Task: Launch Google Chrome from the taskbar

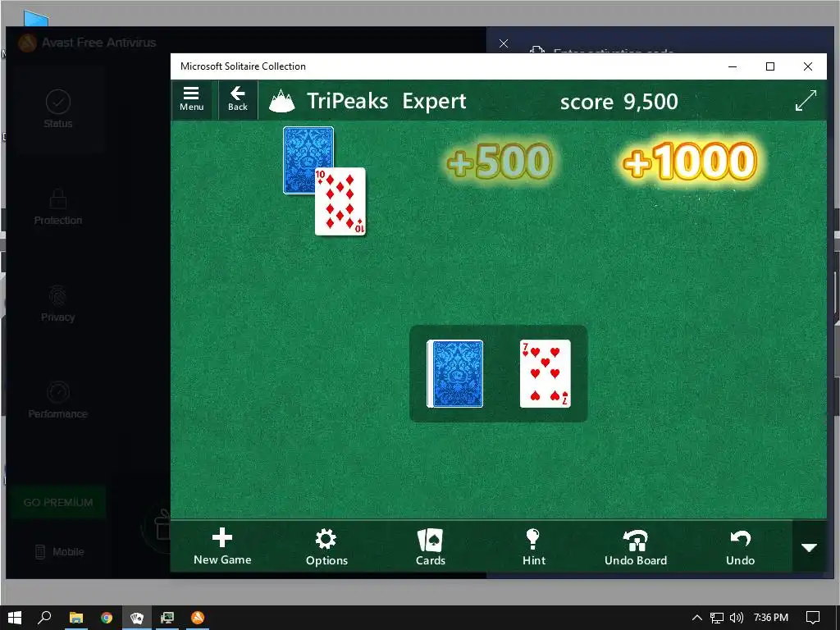Action: click(107, 618)
